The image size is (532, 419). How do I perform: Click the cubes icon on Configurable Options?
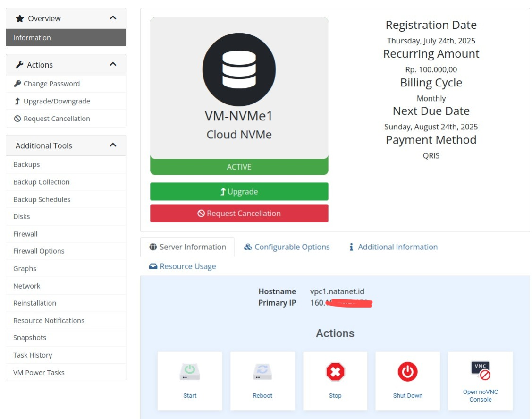click(x=248, y=247)
